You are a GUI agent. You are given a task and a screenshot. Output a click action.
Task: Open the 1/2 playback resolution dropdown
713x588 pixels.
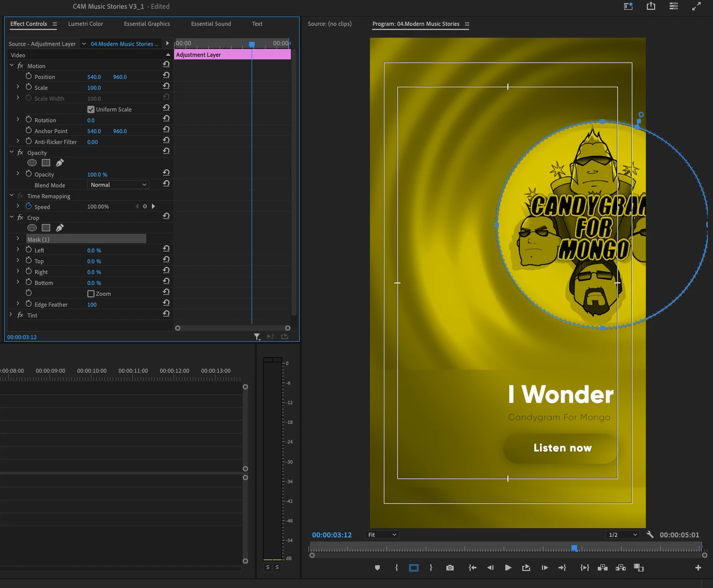coord(623,535)
